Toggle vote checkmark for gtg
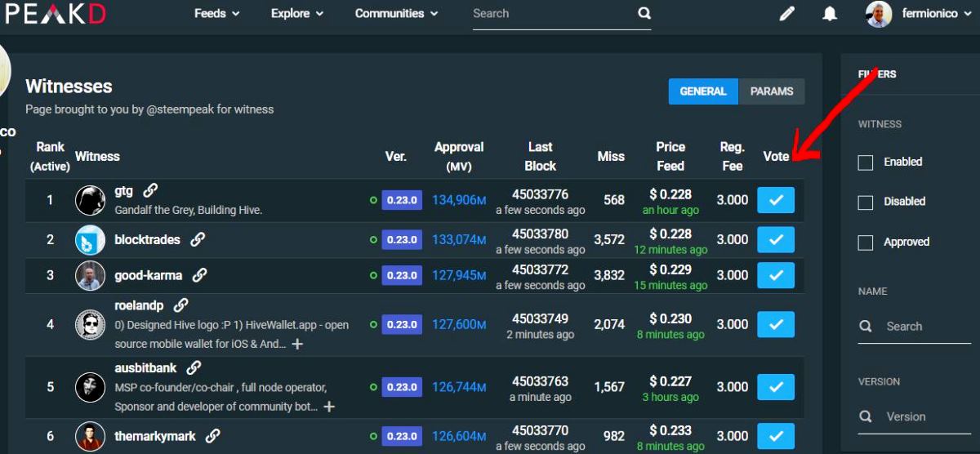The height and width of the screenshot is (454, 980). point(776,200)
